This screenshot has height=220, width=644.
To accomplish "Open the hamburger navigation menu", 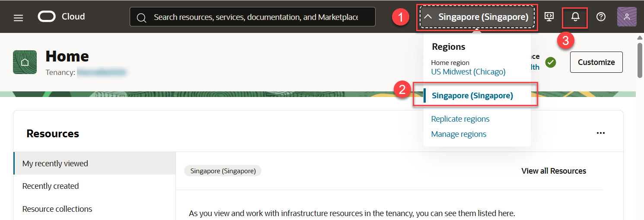I will 18,18.
